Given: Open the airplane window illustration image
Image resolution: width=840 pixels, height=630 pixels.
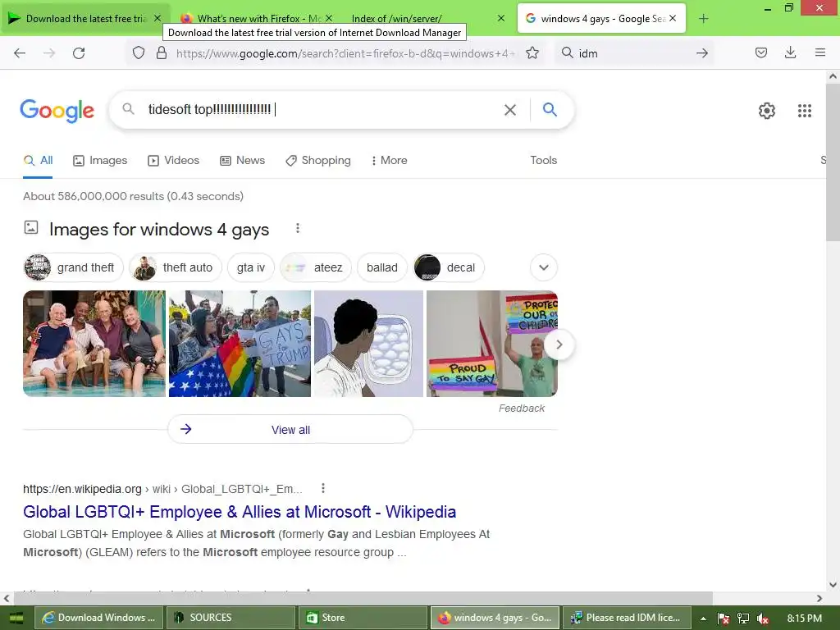Looking at the screenshot, I should 368,344.
